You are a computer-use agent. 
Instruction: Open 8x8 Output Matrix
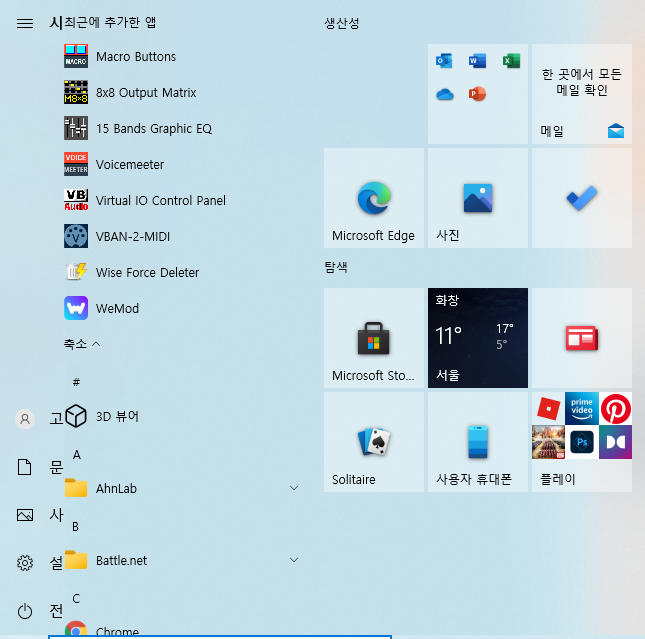[130, 92]
